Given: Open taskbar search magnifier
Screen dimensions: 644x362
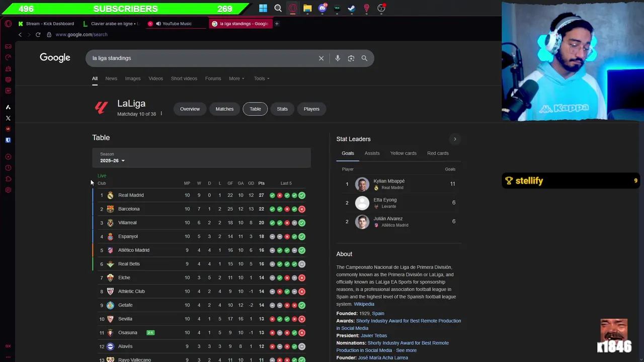Looking at the screenshot, I should click(x=278, y=8).
